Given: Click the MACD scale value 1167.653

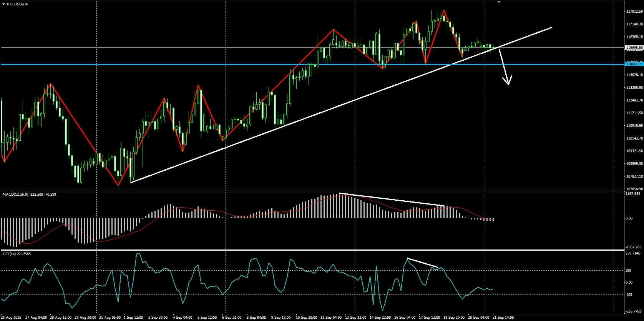Looking at the screenshot, I should (x=633, y=194).
